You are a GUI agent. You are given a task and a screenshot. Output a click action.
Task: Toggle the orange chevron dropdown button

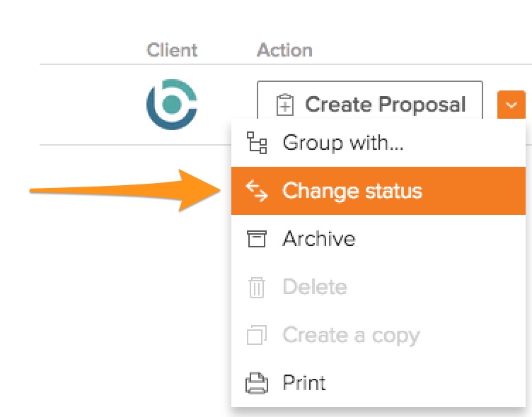click(511, 105)
